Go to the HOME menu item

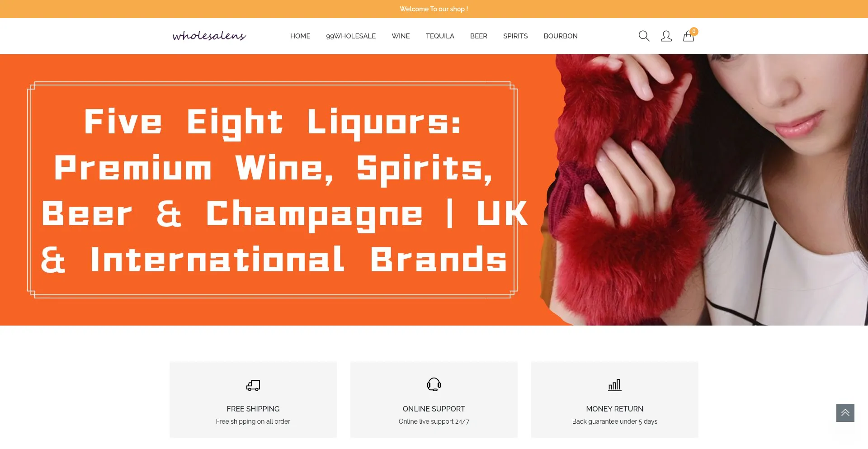click(300, 36)
